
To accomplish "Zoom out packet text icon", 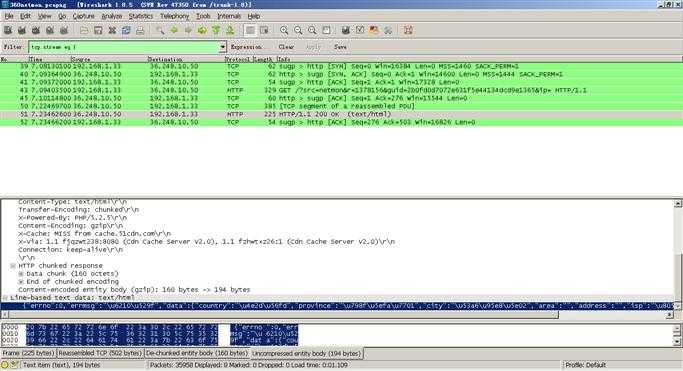I will coord(298,30).
